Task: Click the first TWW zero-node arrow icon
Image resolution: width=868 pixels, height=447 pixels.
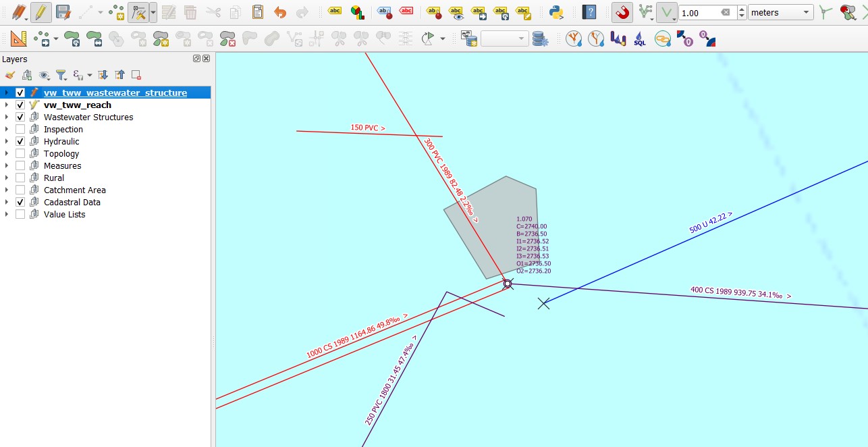Action: 684,38
